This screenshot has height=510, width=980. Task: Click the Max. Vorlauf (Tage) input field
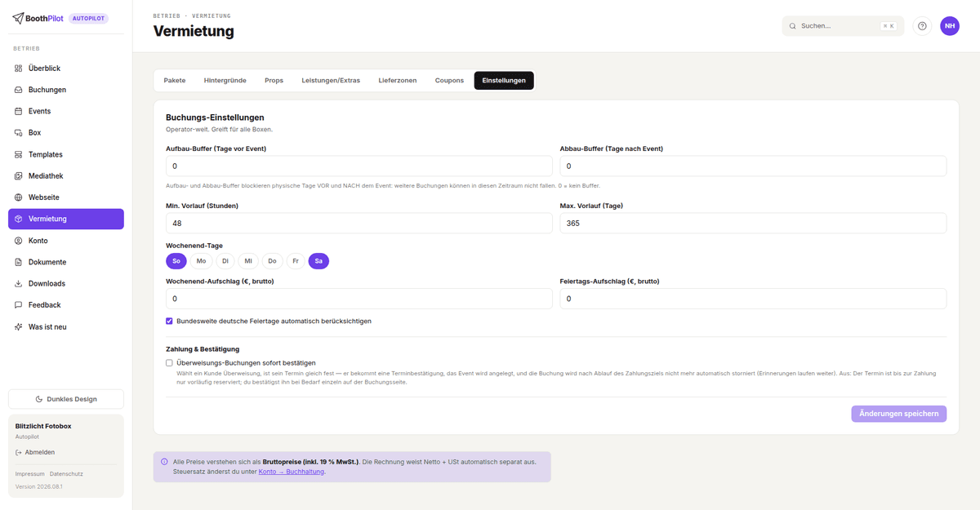753,223
